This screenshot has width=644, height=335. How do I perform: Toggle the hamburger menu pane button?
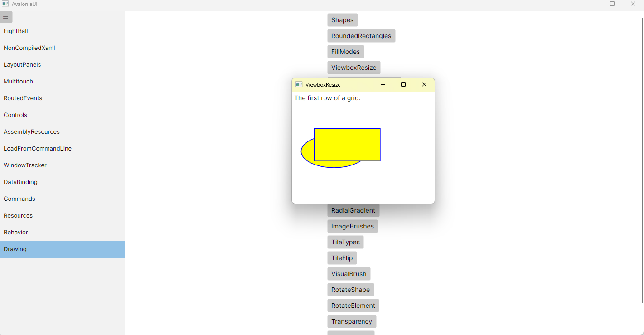tap(6, 17)
